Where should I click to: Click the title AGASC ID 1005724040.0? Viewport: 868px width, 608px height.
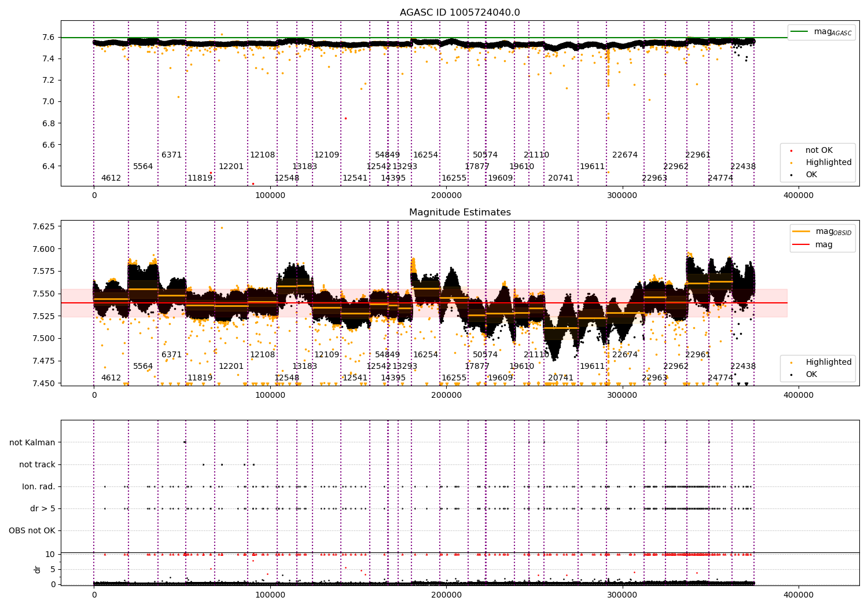[459, 13]
